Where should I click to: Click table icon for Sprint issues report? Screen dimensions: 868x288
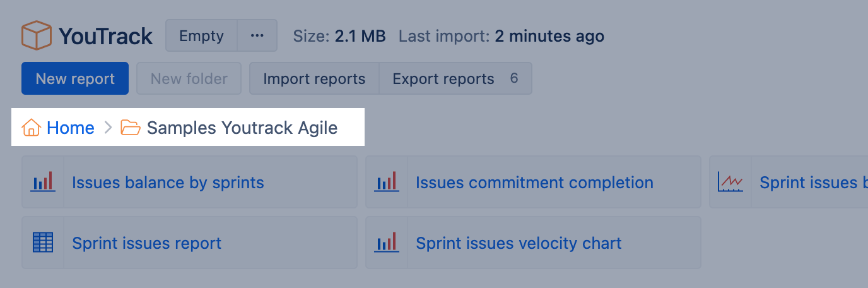point(43,243)
